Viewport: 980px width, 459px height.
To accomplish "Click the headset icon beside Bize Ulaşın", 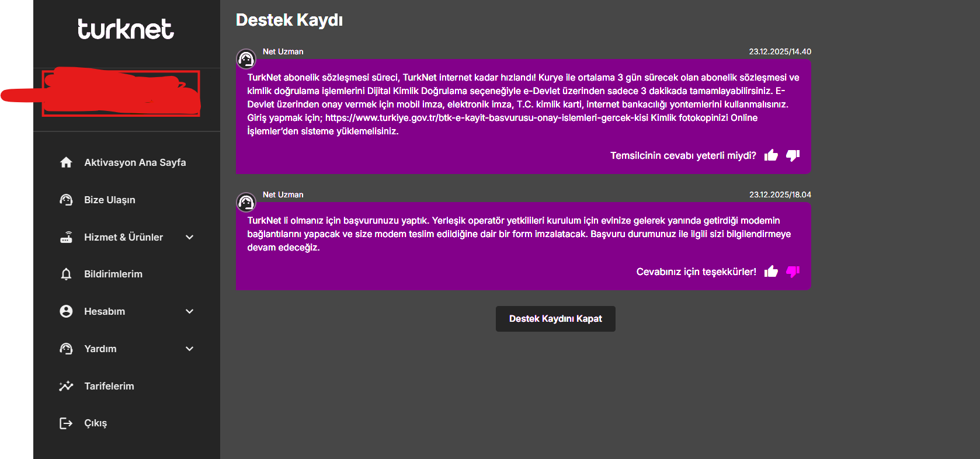I will pos(66,200).
